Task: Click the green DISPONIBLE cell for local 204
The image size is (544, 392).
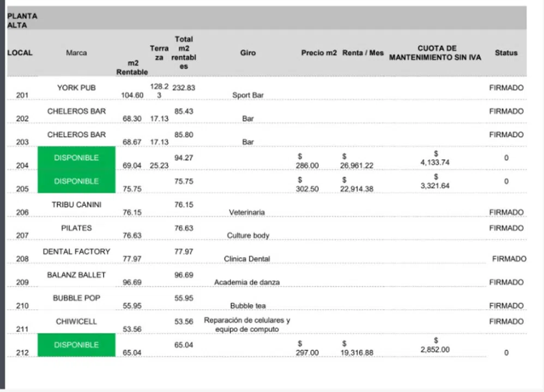Action: point(76,158)
